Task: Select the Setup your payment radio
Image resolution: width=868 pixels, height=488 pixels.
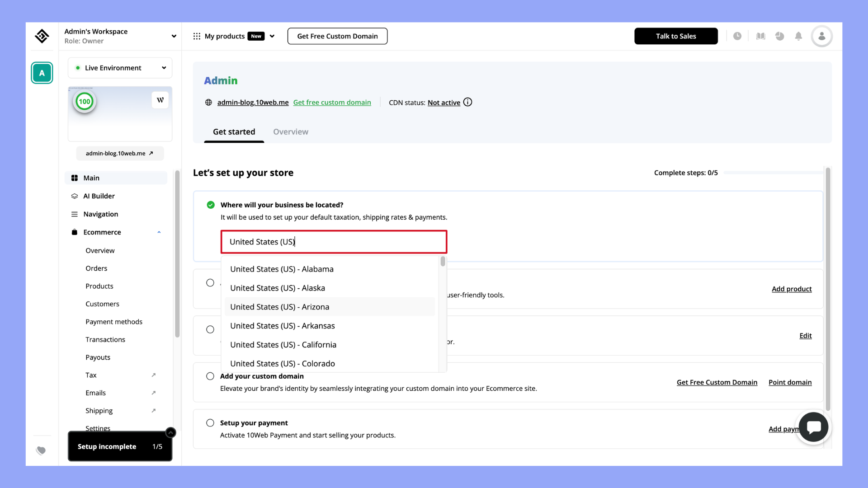Action: click(210, 423)
